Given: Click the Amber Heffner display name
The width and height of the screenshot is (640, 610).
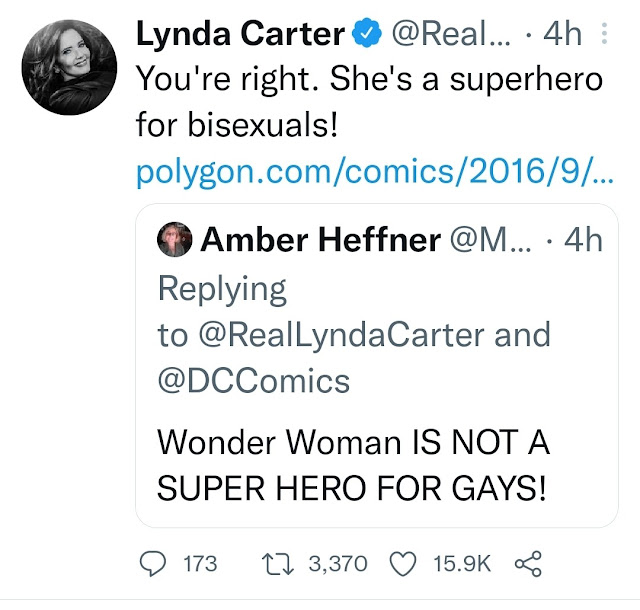Looking at the screenshot, I should click(x=320, y=240).
